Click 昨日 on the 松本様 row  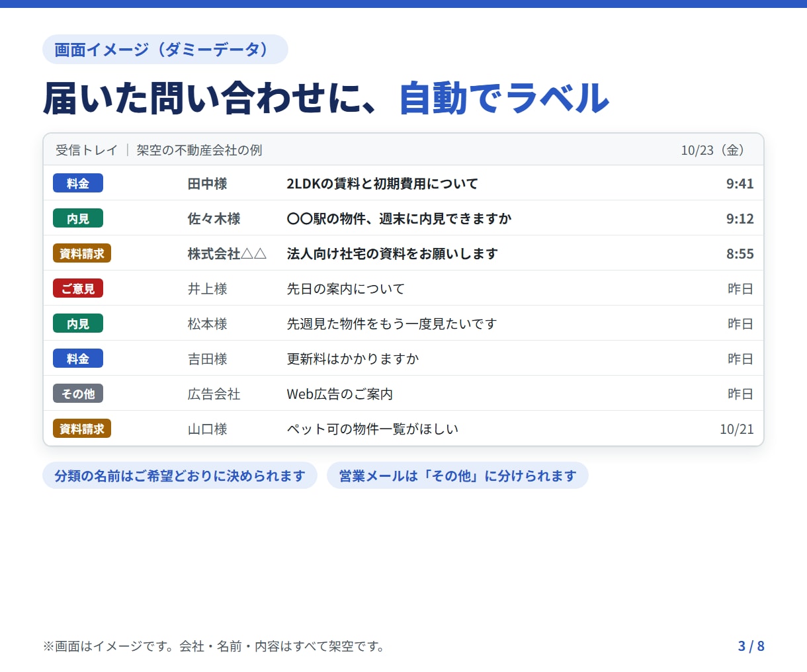coord(740,324)
